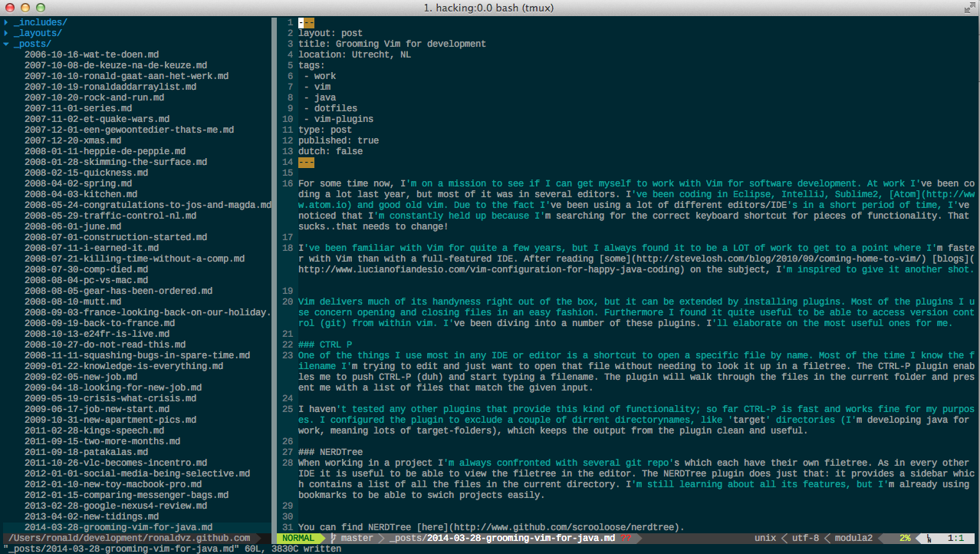Click the '- vim-plugins' tag line
This screenshot has height=554, width=980.
339,119
